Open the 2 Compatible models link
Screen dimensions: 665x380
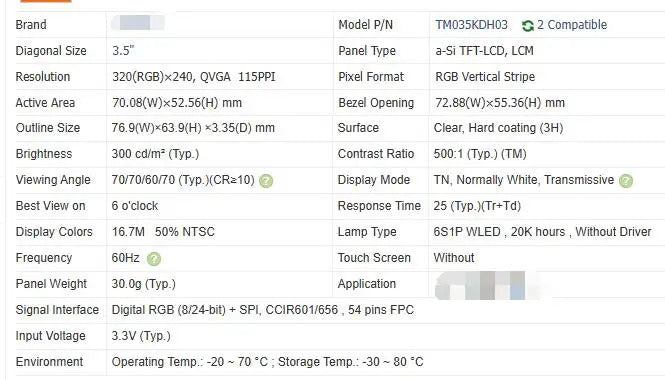click(x=572, y=25)
